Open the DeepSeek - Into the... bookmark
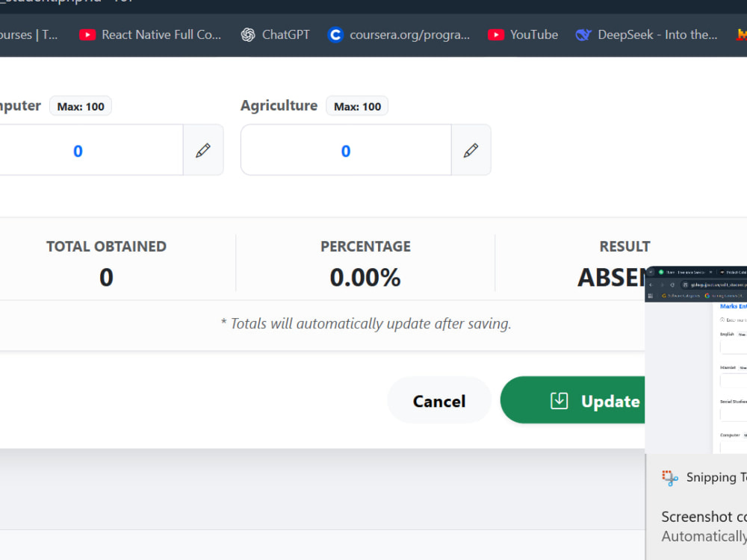Viewport: 747px width, 560px height. tap(646, 35)
